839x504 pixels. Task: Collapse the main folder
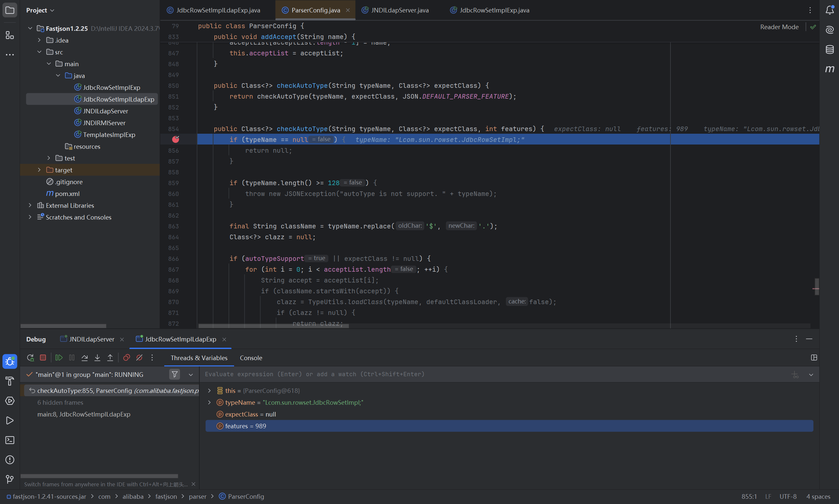tap(49, 64)
